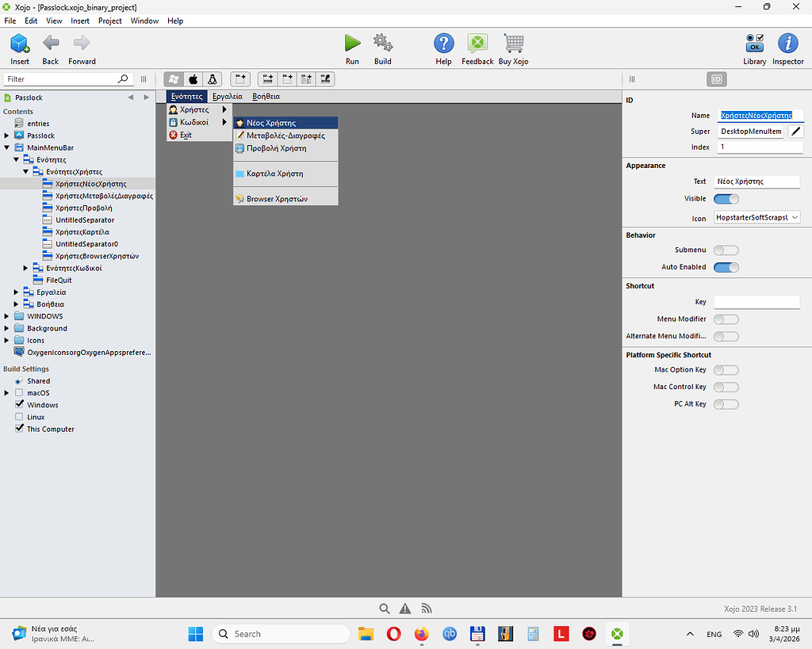This screenshot has height=649, width=812.
Task: Open Firefox from the taskbar
Action: (422, 633)
